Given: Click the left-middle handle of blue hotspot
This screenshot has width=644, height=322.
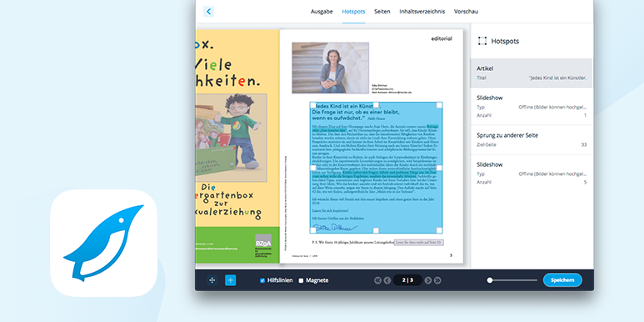Looking at the screenshot, I should [x=313, y=168].
